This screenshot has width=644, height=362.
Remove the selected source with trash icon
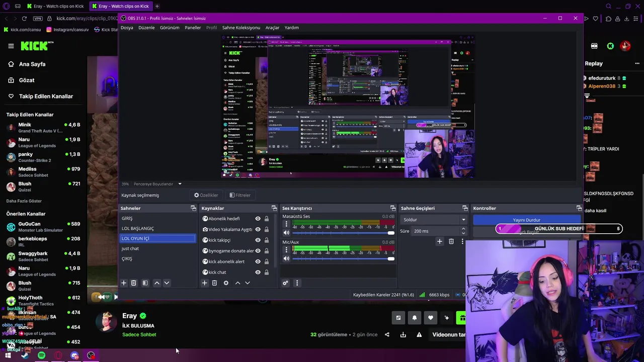click(214, 283)
